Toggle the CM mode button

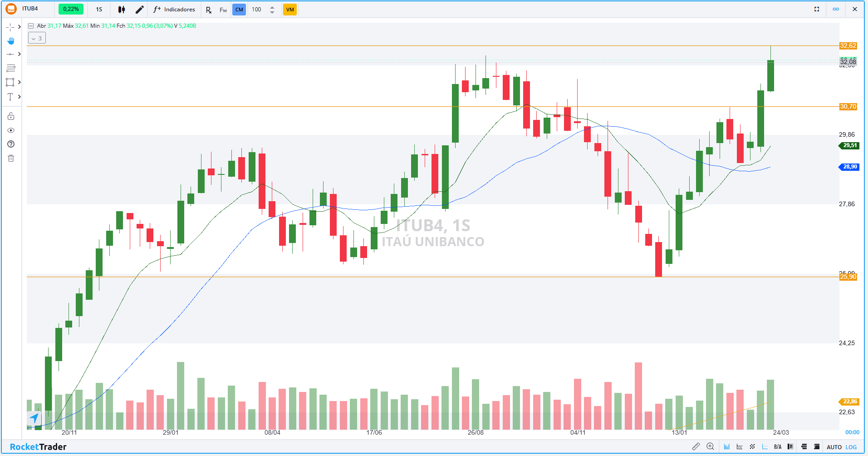coord(239,9)
